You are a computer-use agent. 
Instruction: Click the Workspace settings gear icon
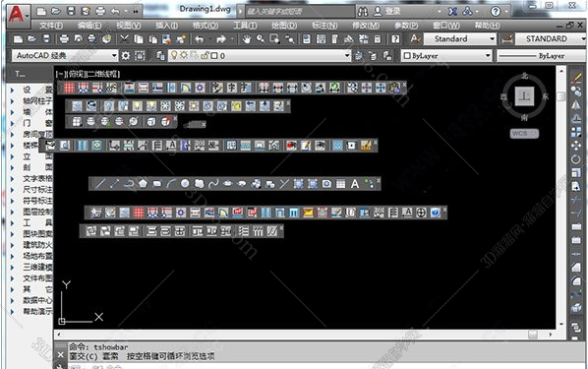[x=126, y=56]
